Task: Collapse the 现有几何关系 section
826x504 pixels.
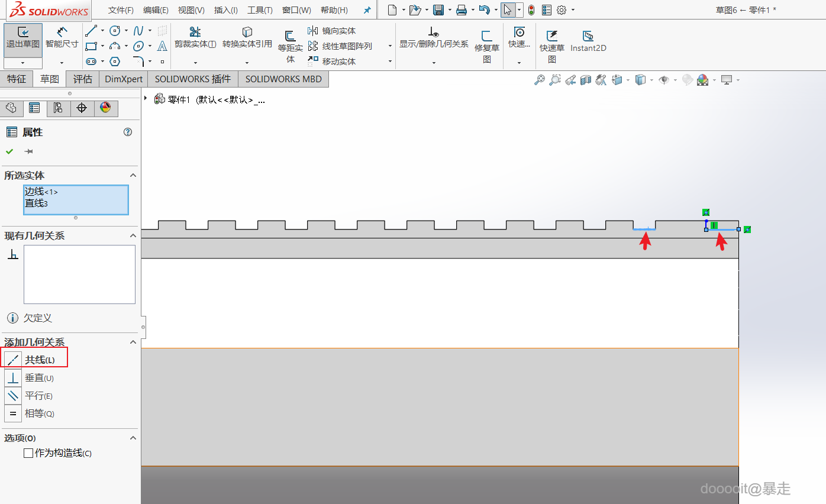Action: [x=133, y=235]
